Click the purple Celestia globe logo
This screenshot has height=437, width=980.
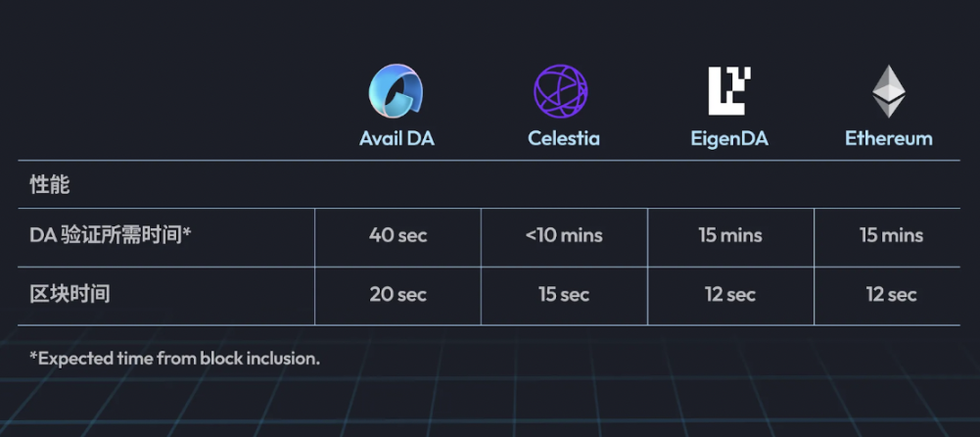561,91
